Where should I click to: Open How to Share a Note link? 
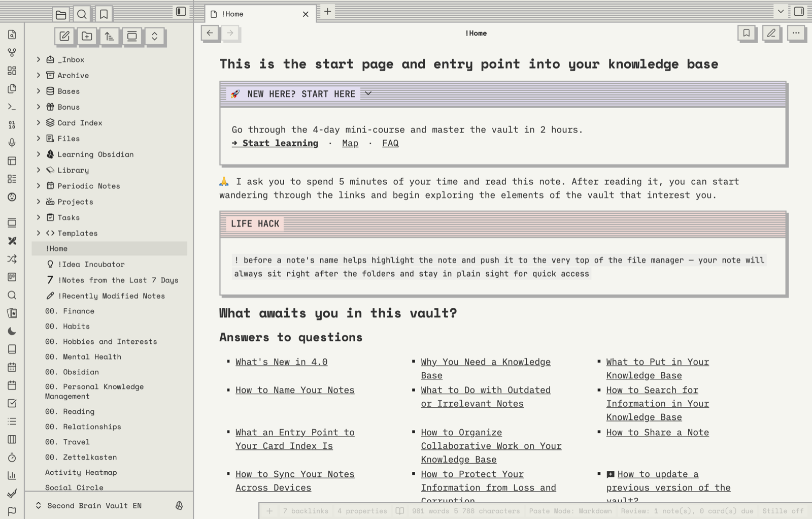tap(657, 432)
